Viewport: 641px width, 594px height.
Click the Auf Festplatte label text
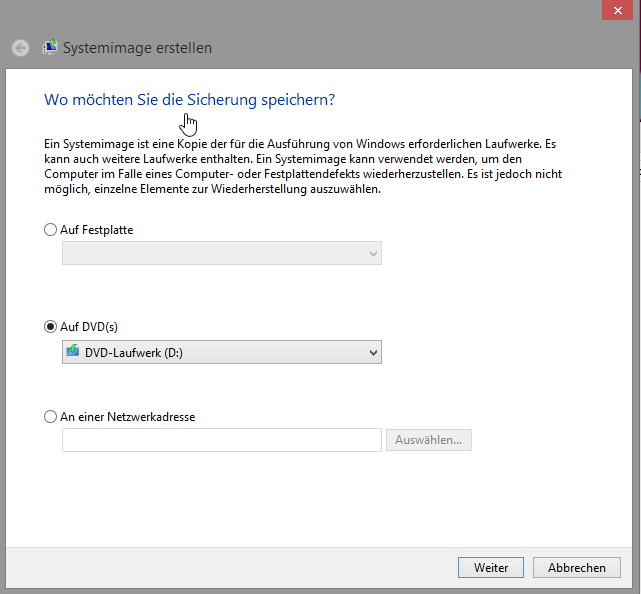point(96,230)
